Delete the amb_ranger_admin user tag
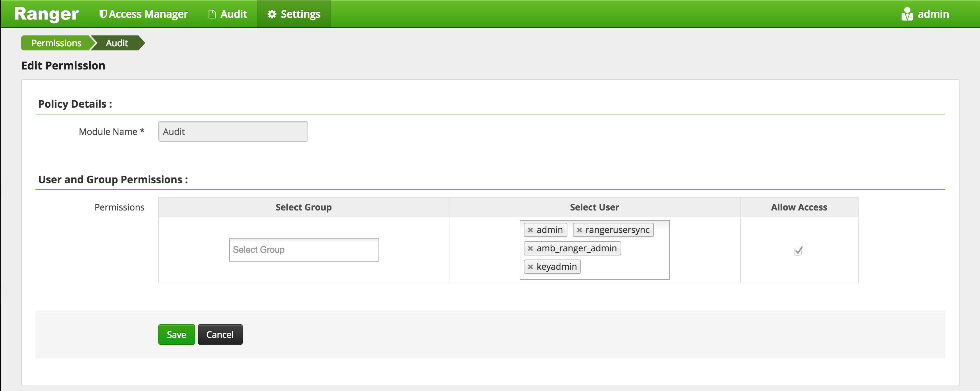Viewport: 980px width, 391px height. (x=530, y=249)
